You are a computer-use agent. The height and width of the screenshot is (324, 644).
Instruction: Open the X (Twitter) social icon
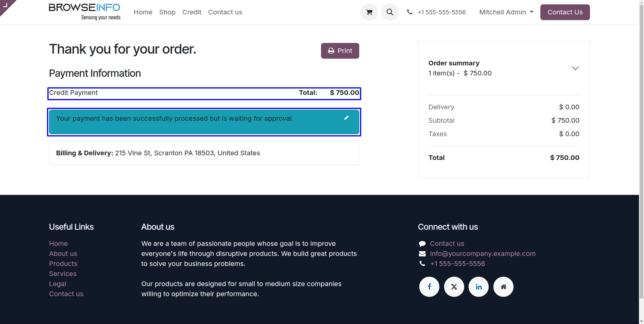pos(454,287)
